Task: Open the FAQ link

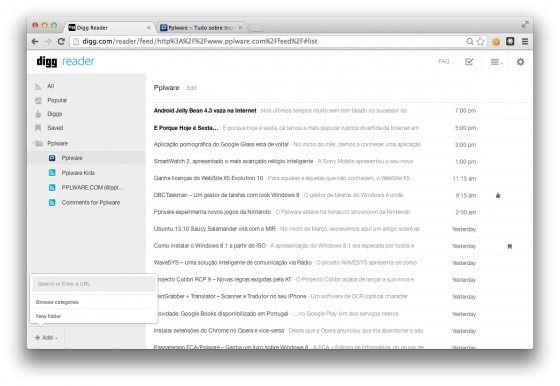Action: pyautogui.click(x=444, y=61)
